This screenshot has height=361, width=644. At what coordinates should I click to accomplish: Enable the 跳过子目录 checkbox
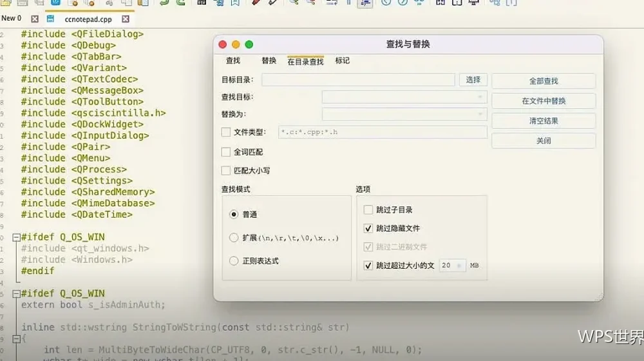pyautogui.click(x=368, y=210)
